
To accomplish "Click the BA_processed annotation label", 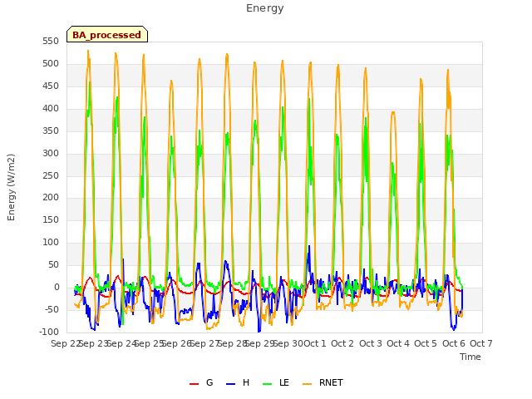I will click(107, 35).
